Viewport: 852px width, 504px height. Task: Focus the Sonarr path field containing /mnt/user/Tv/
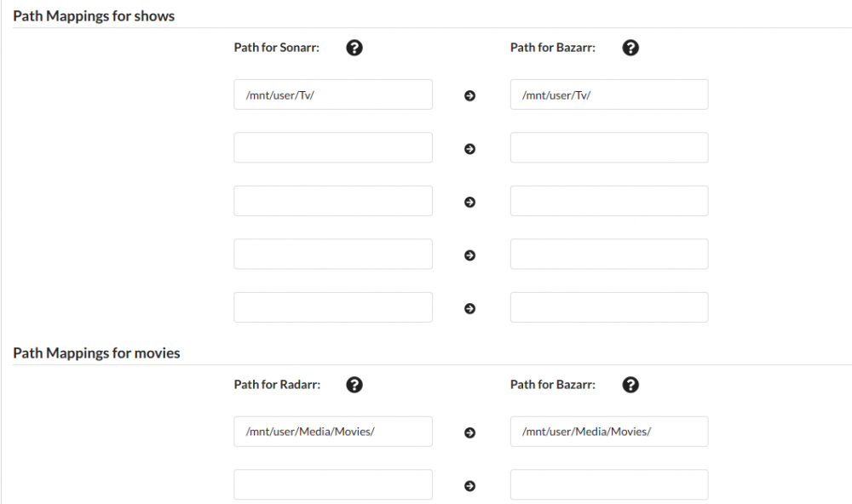pyautogui.click(x=333, y=94)
